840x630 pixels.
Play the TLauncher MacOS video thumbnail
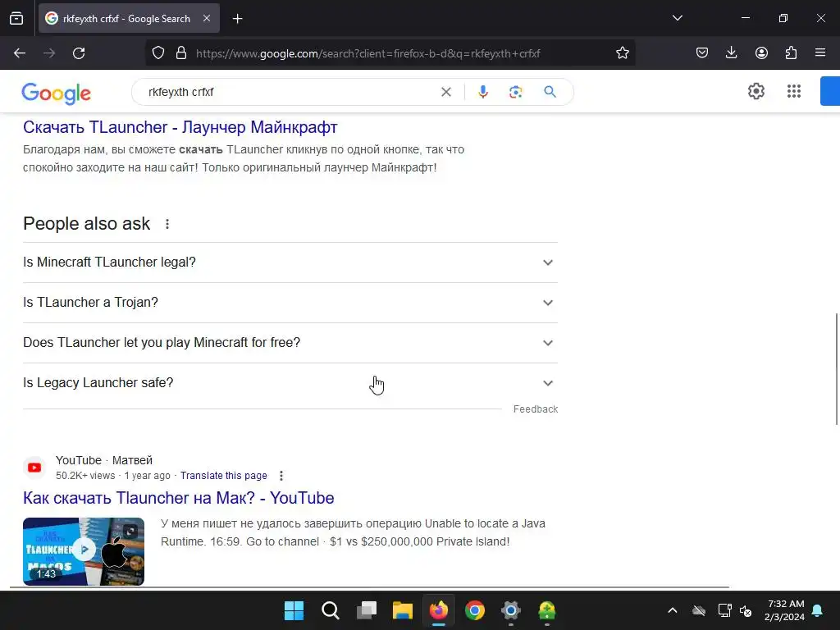(84, 551)
